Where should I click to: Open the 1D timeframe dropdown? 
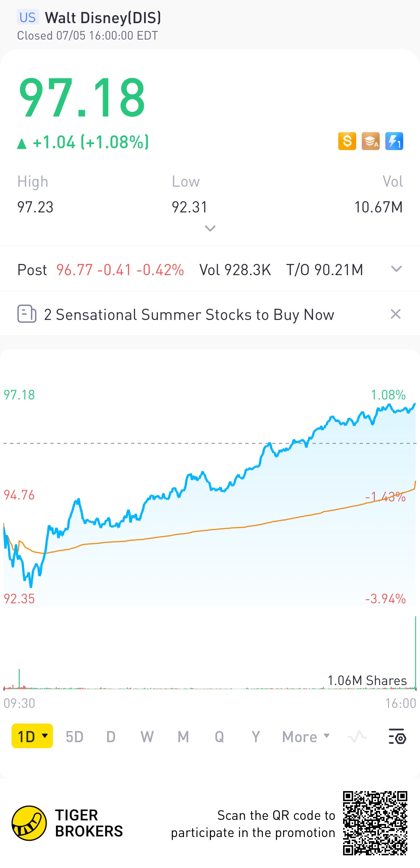click(32, 736)
